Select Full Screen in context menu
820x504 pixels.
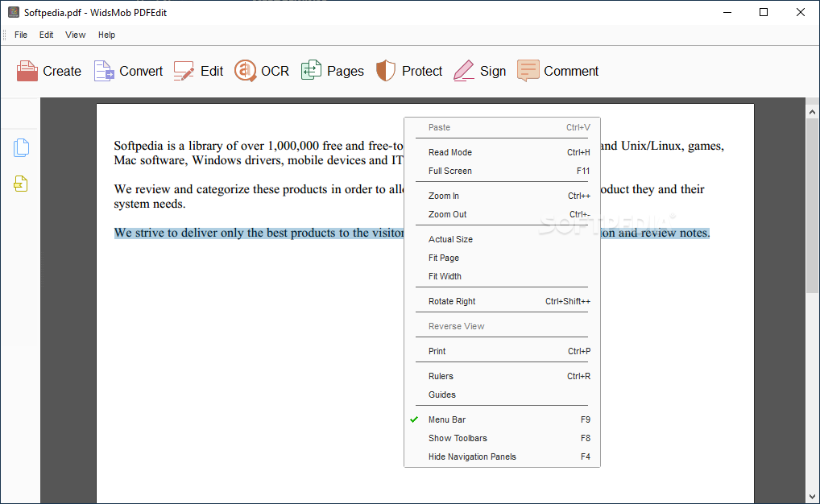pos(502,171)
